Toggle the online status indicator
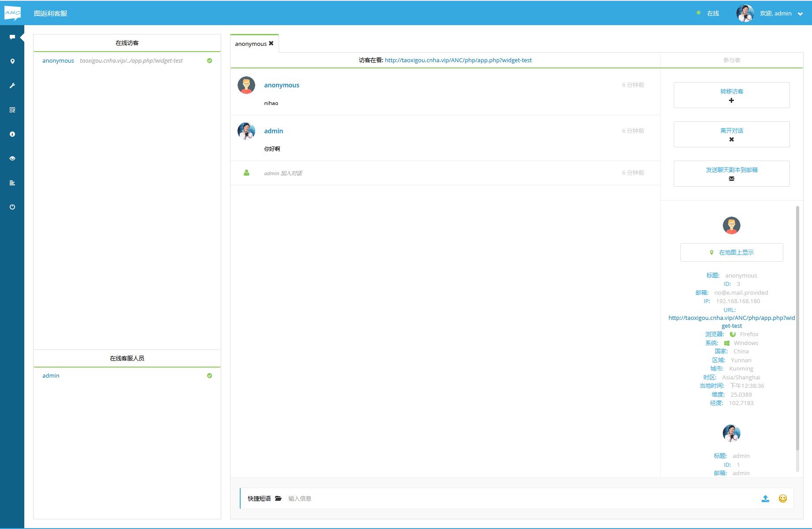Image resolution: width=812 pixels, height=529 pixels. pyautogui.click(x=708, y=13)
